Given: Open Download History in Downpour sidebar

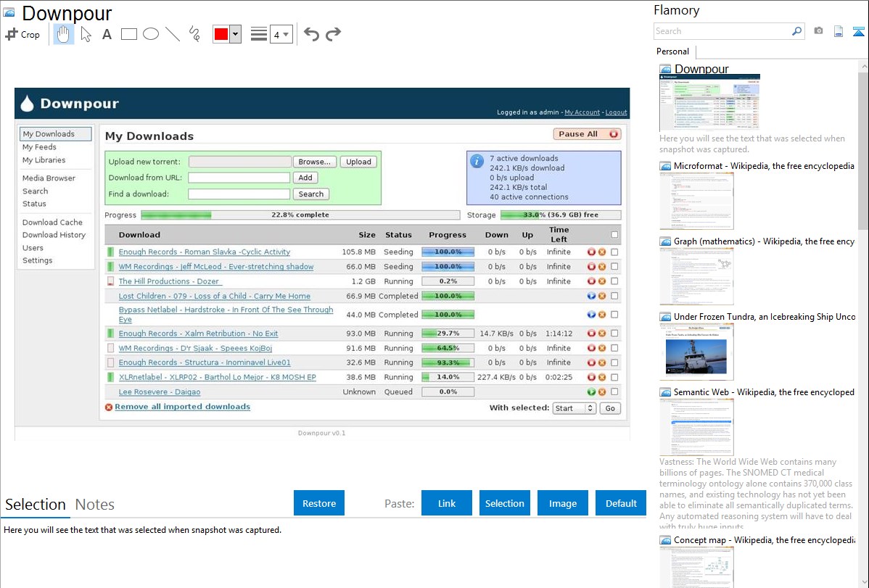Looking at the screenshot, I should click(x=54, y=235).
